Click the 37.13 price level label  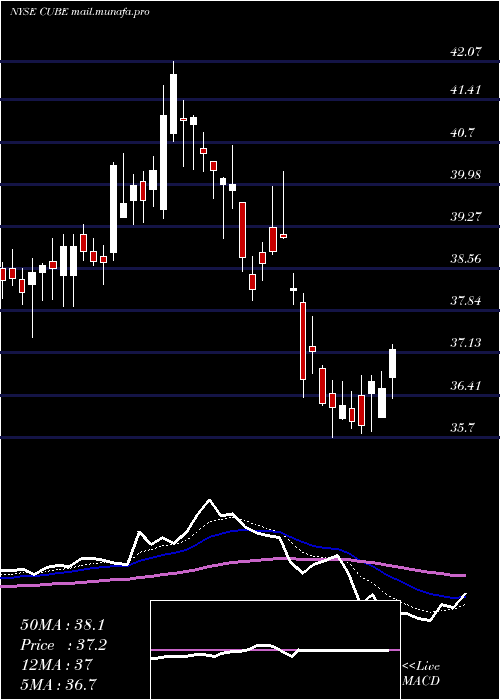[466, 343]
